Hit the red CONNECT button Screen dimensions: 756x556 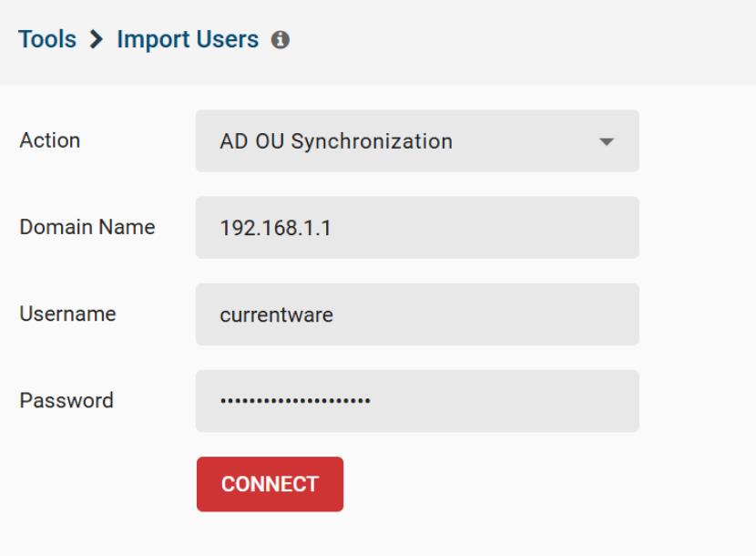tap(270, 484)
